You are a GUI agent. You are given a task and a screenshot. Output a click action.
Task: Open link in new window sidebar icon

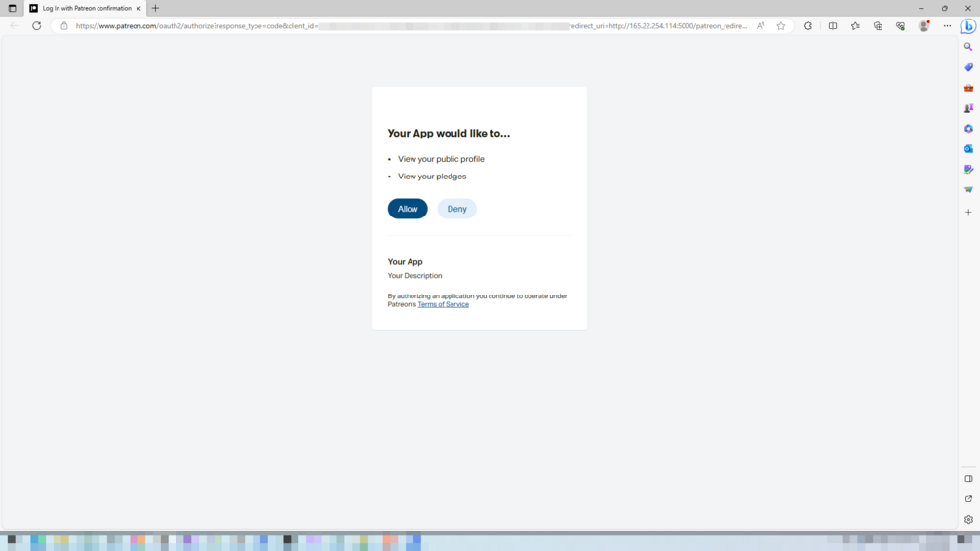tap(968, 499)
